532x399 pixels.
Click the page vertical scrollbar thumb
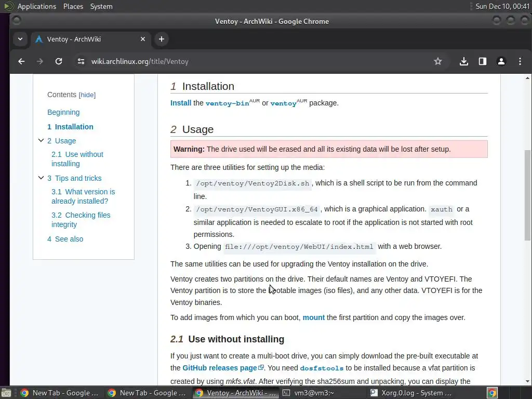point(527,195)
